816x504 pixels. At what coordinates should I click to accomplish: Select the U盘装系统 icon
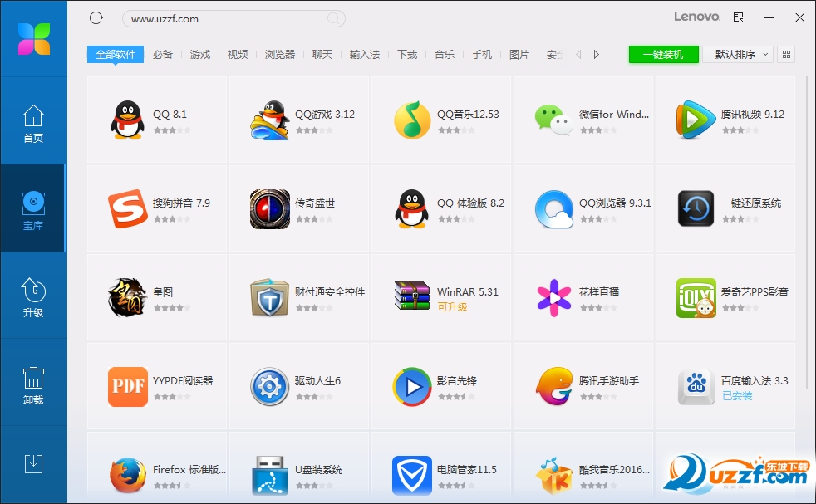[269, 476]
